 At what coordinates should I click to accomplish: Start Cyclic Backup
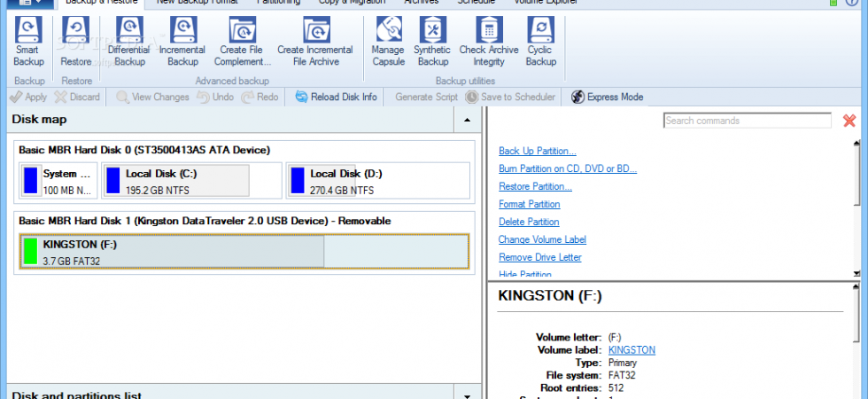click(540, 42)
